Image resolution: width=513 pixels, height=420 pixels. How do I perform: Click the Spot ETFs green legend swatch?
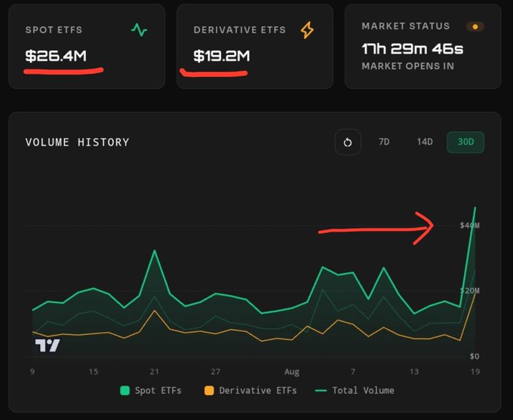point(124,391)
